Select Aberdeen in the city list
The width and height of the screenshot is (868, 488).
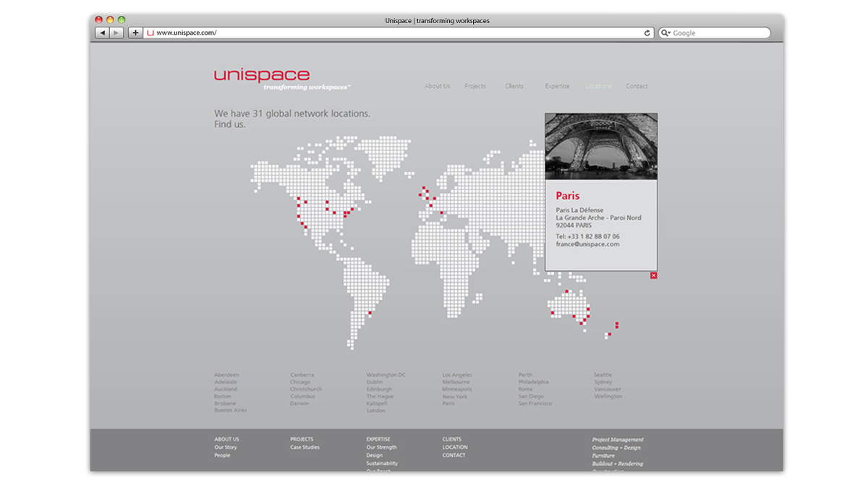click(x=226, y=374)
